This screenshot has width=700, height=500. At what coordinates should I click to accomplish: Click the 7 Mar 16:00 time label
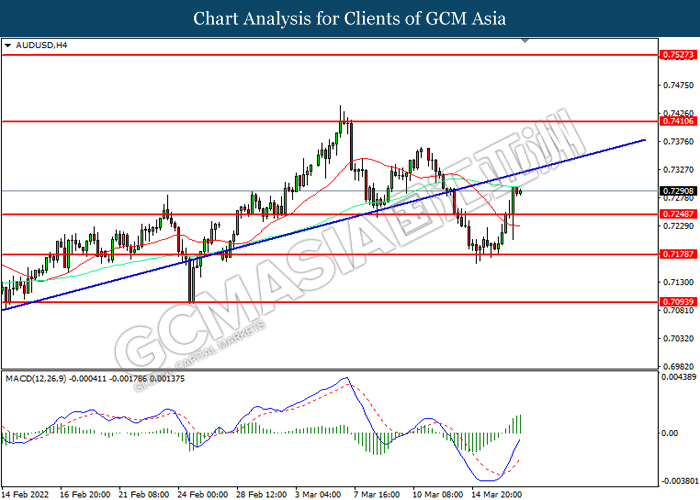click(x=377, y=494)
